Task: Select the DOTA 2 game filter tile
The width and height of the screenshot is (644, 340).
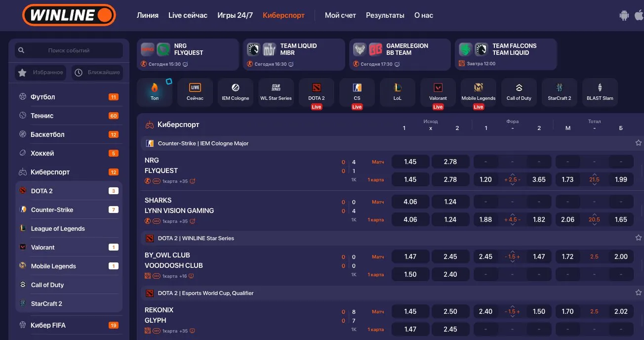Action: (x=317, y=92)
